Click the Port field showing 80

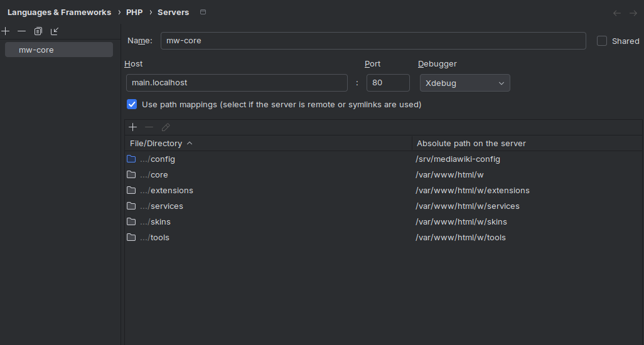[388, 83]
